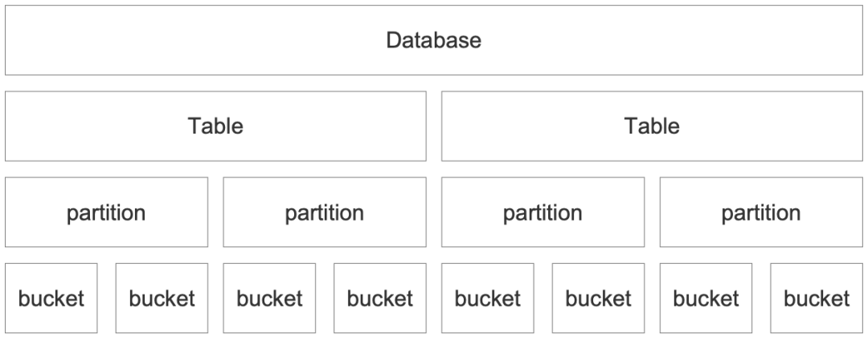Click "partition" text in the leftmost partition

tap(106, 213)
